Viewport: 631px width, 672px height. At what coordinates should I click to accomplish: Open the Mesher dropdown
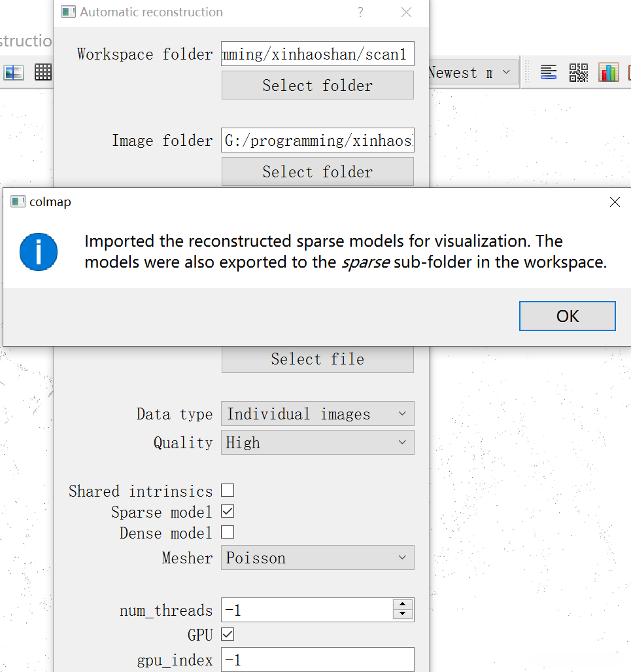[317, 558]
